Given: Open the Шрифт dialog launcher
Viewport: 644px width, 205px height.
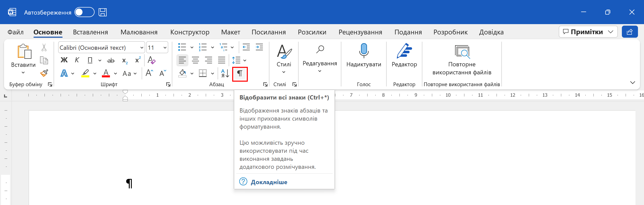Looking at the screenshot, I should [168, 84].
